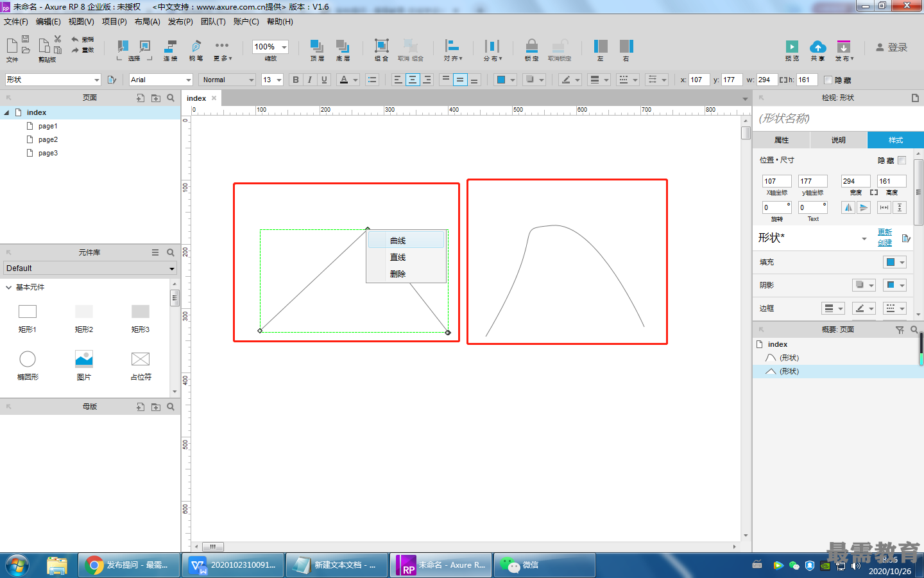Choose 曲线 from the context menu
Screen dimensions: 924x578
[406, 240]
